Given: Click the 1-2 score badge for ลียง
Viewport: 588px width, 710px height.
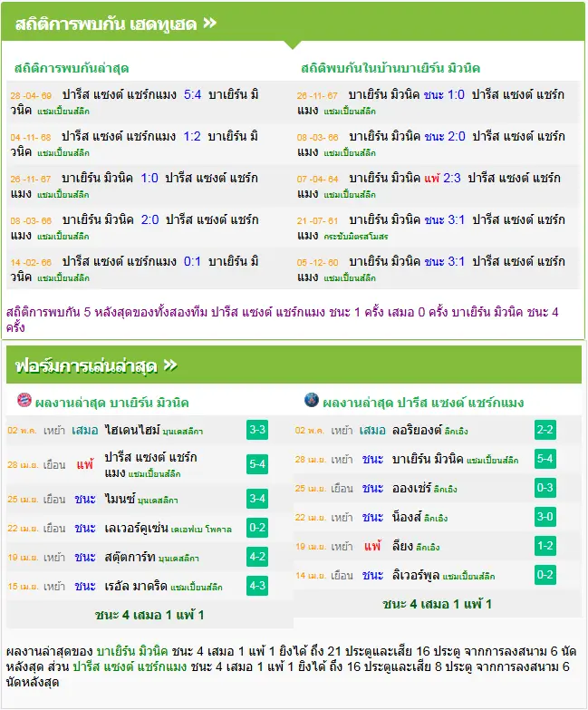Looking at the screenshot, I should point(545,546).
